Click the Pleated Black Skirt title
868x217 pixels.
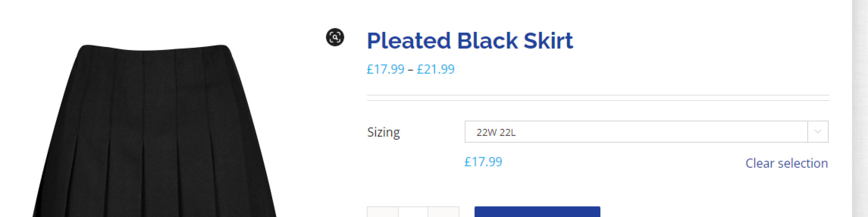click(470, 41)
